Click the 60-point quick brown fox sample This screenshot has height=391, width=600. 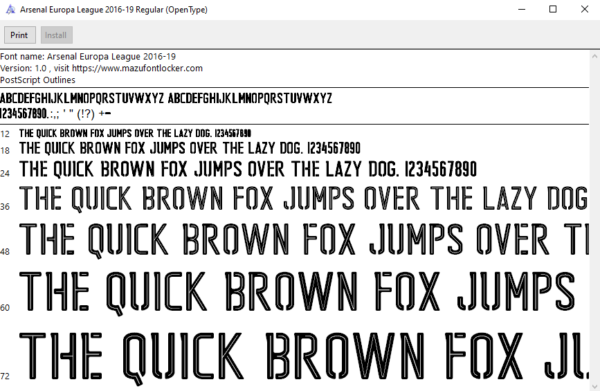tap(297, 293)
